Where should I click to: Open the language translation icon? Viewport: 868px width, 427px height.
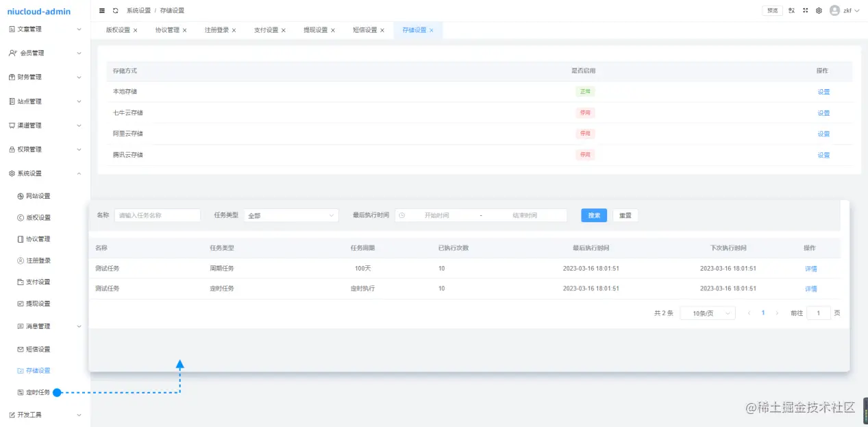coord(791,10)
